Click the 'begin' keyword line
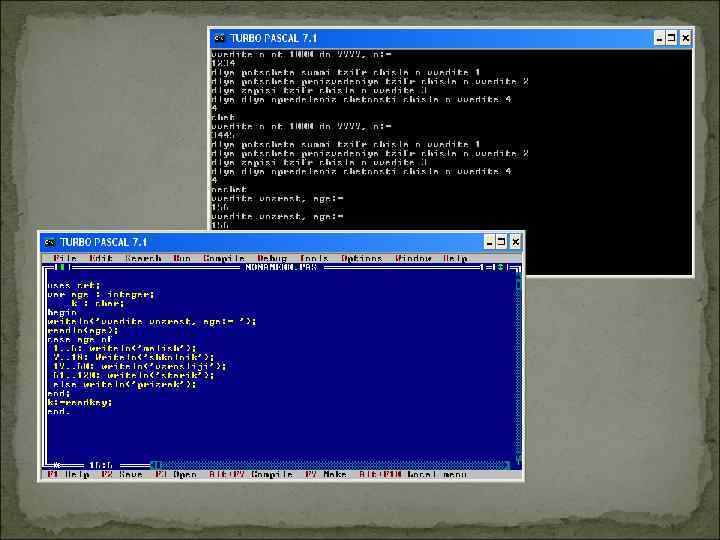Viewport: 720px width, 540px height. click(x=62, y=313)
